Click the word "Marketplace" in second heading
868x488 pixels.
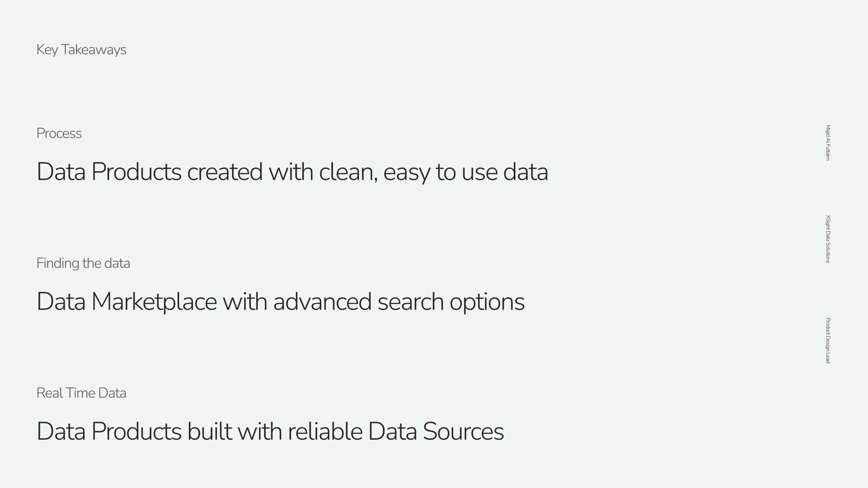(x=154, y=302)
